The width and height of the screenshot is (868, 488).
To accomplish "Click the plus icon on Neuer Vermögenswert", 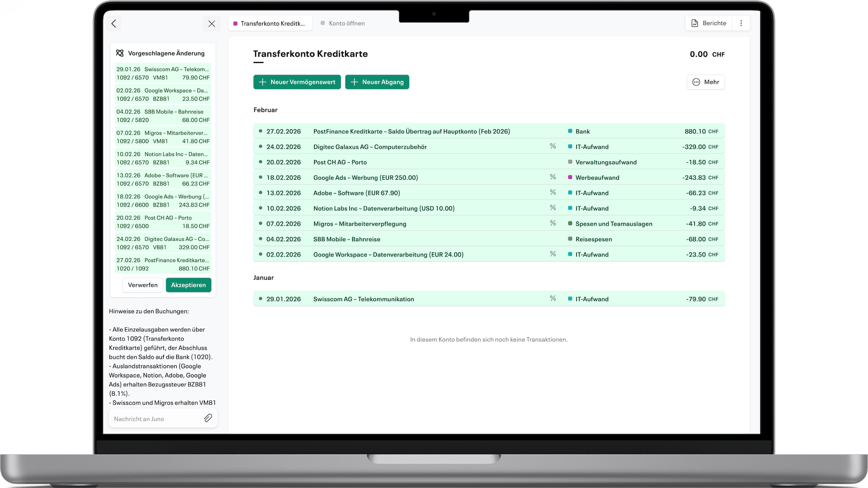I will tap(263, 82).
